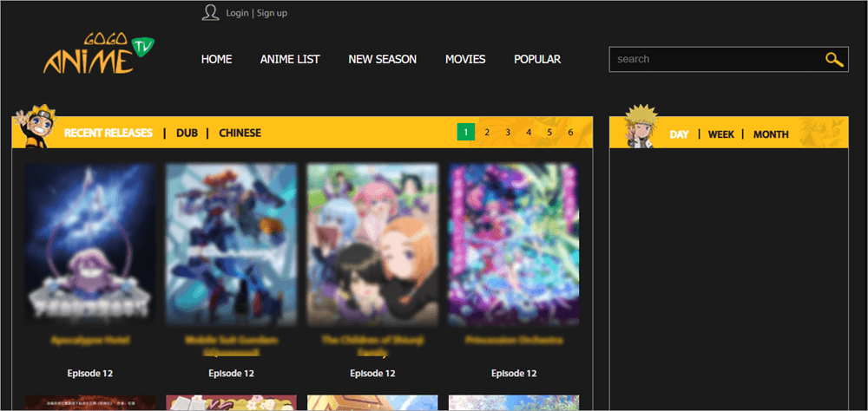The image size is (868, 411).
Task: Open MOVIES menu item
Action: click(465, 59)
